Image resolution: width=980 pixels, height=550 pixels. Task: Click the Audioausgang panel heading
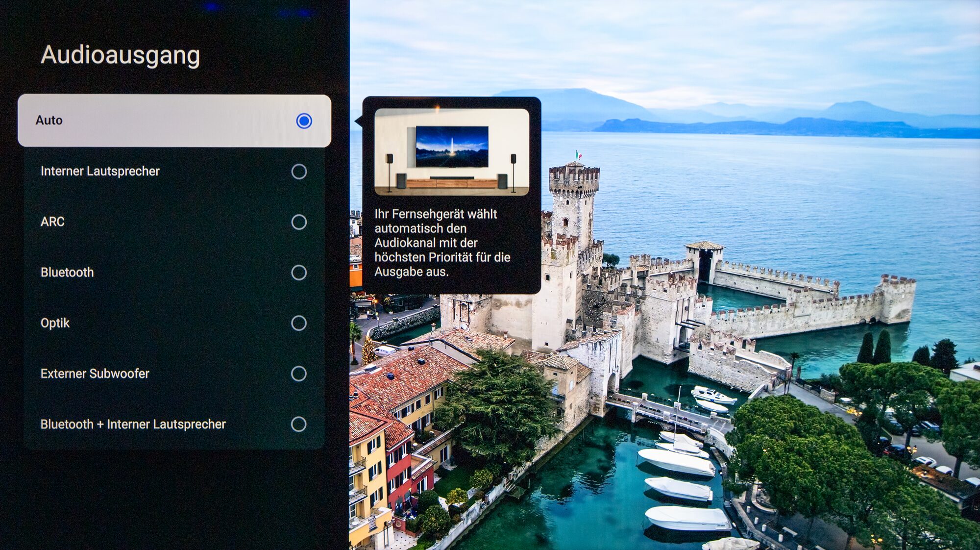click(x=120, y=55)
